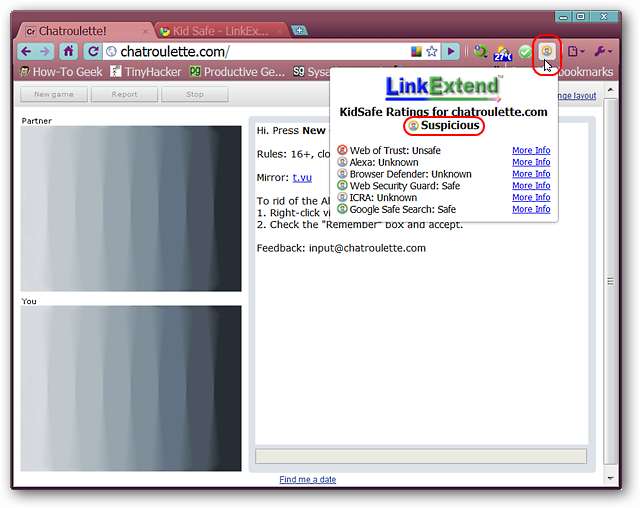Open the wrench settings menu

(603, 51)
